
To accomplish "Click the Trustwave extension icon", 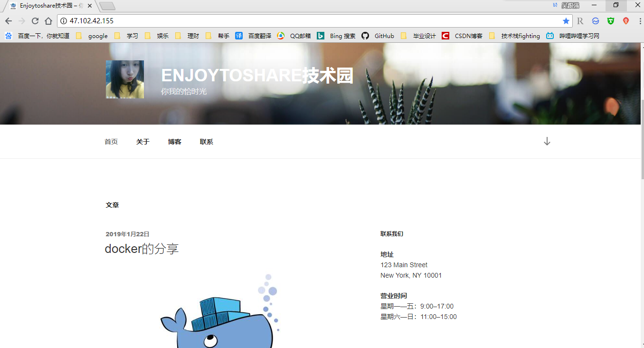I will [610, 21].
